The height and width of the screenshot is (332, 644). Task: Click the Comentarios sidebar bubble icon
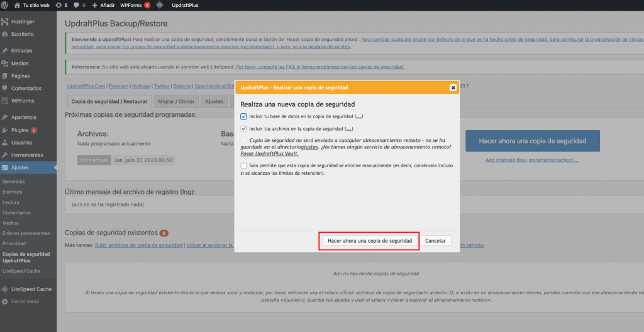5,88
